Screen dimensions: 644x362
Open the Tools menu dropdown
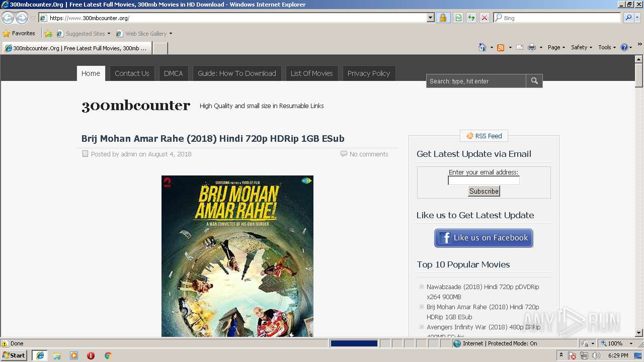(607, 47)
